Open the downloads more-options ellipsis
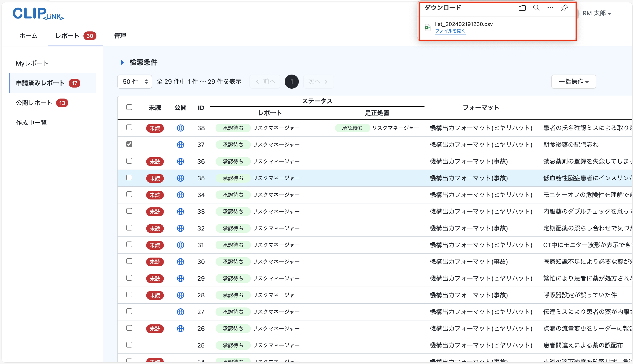 click(x=550, y=7)
